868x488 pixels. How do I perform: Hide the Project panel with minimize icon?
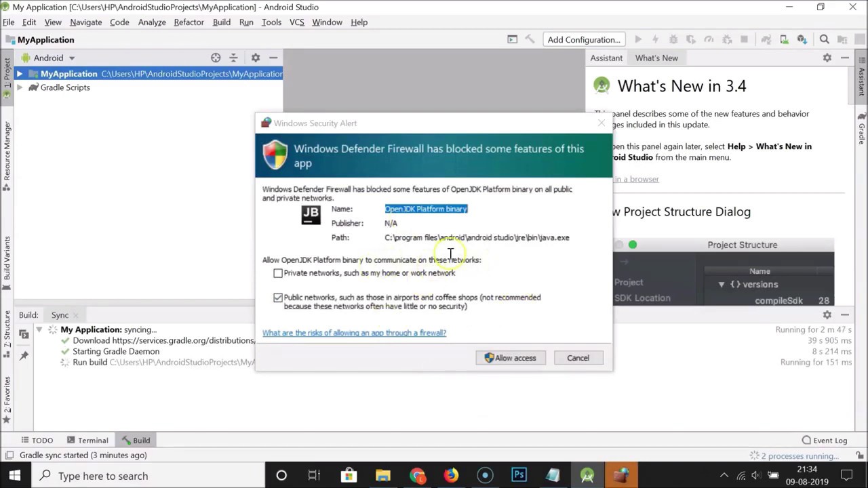pyautogui.click(x=273, y=58)
